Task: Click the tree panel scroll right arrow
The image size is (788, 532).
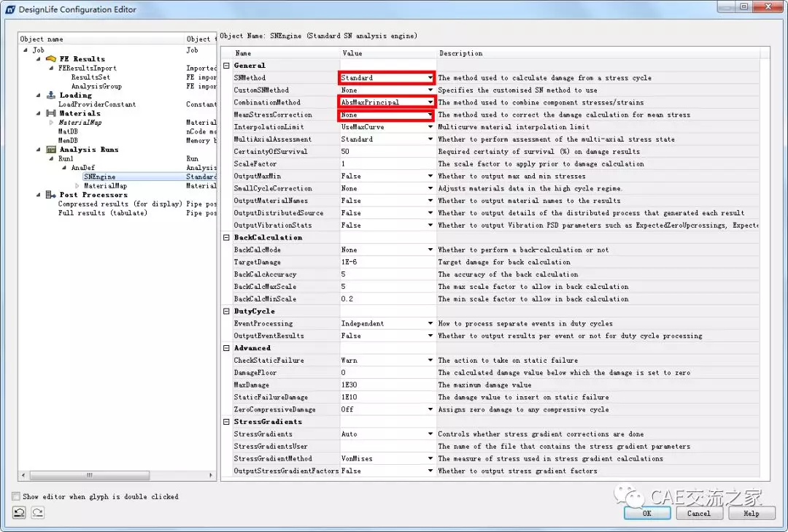Action: point(211,474)
